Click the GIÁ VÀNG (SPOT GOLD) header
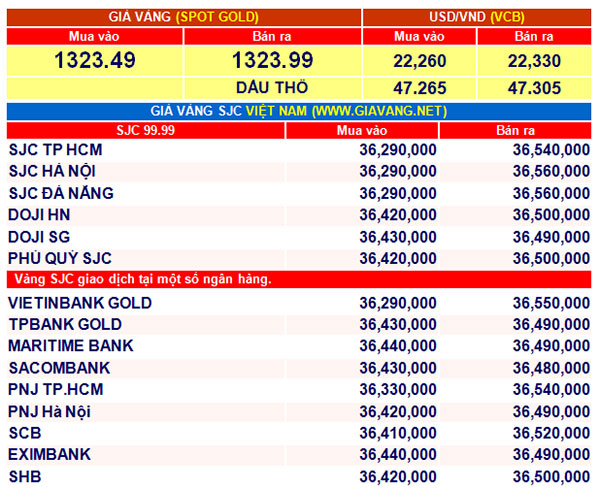This screenshot has width=600, height=489. pos(184,17)
